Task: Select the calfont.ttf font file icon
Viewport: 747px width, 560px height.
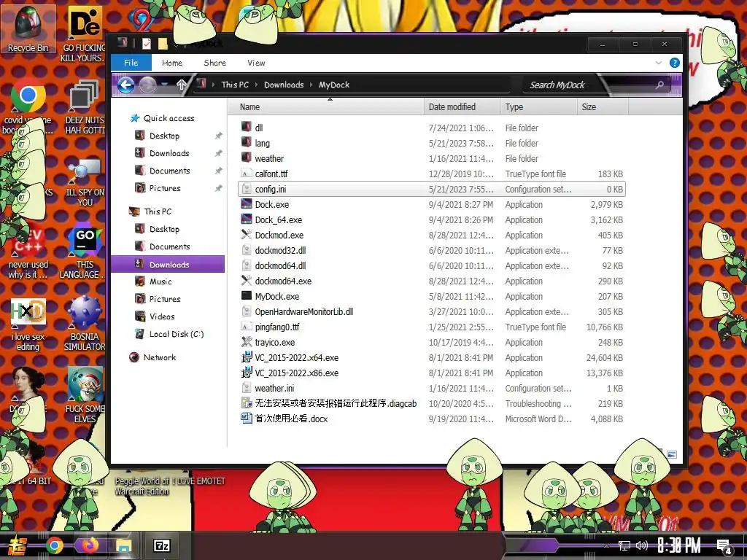Action: (247, 174)
